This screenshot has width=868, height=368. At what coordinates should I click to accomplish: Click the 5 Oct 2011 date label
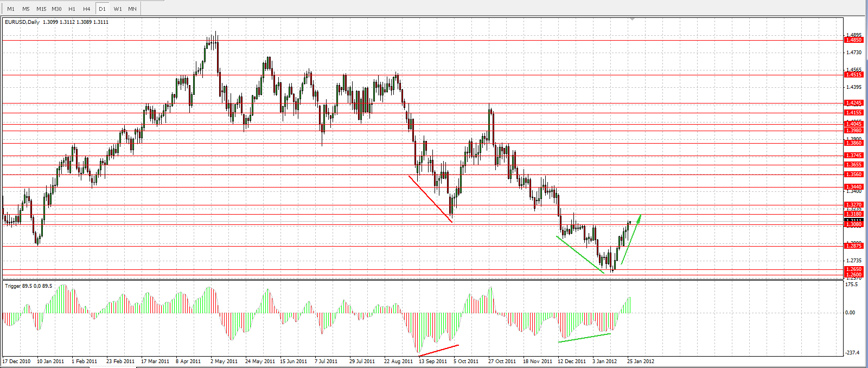466,361
